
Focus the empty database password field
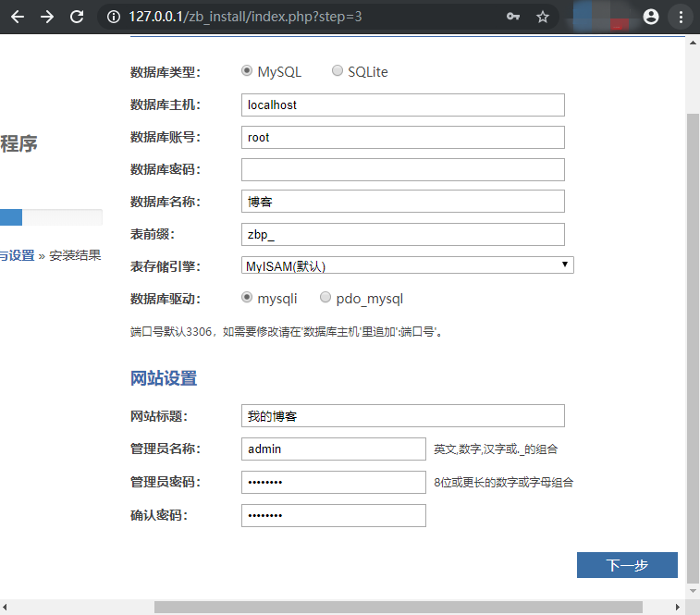pos(402,170)
